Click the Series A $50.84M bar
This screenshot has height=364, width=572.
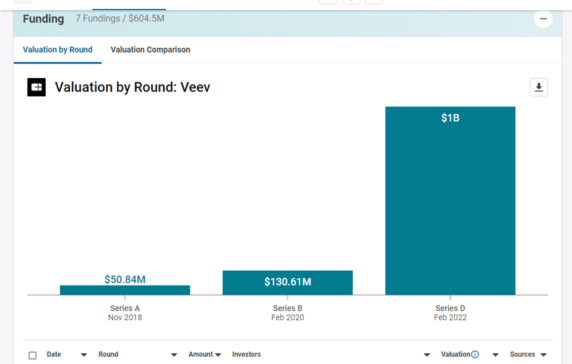[x=125, y=290]
